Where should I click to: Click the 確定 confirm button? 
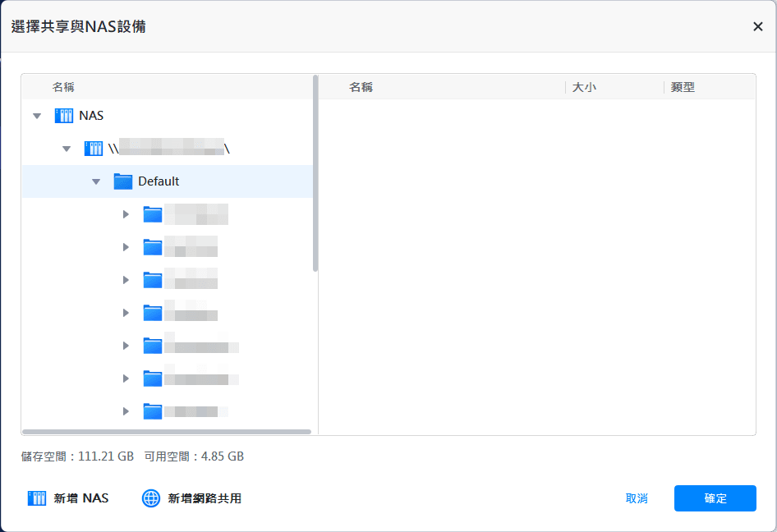pyautogui.click(x=715, y=498)
